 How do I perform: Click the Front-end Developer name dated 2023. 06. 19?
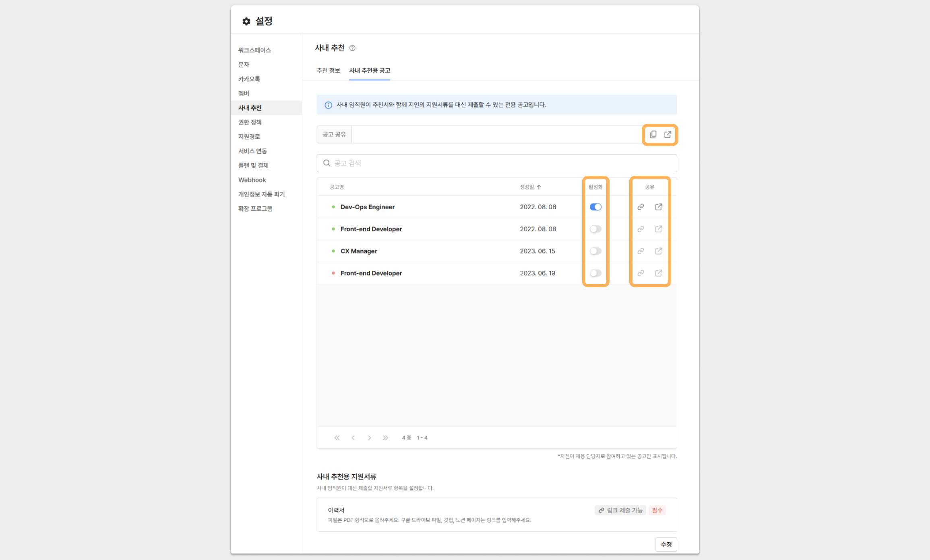click(371, 273)
